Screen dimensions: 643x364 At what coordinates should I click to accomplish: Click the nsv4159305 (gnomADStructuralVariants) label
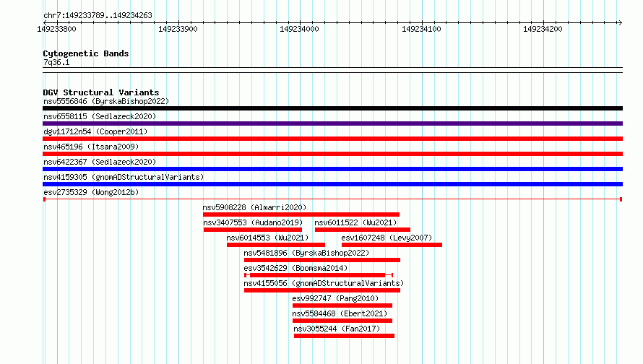click(x=124, y=177)
